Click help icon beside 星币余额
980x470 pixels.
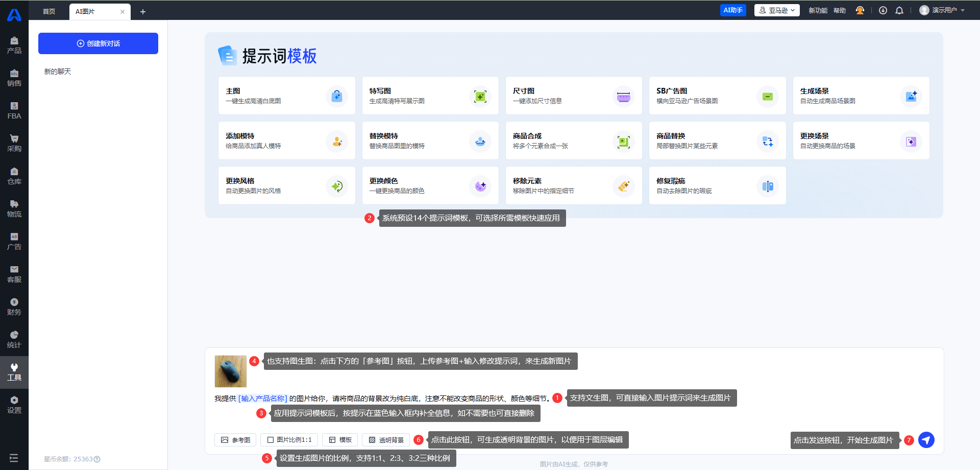click(x=97, y=459)
